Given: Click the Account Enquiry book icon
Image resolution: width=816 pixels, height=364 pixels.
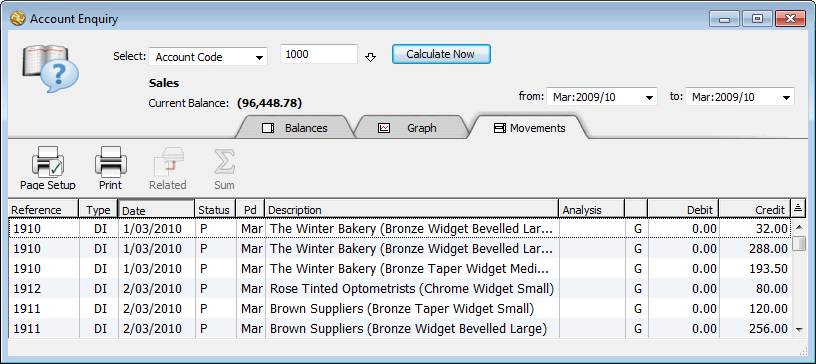Looking at the screenshot, I should tap(50, 68).
